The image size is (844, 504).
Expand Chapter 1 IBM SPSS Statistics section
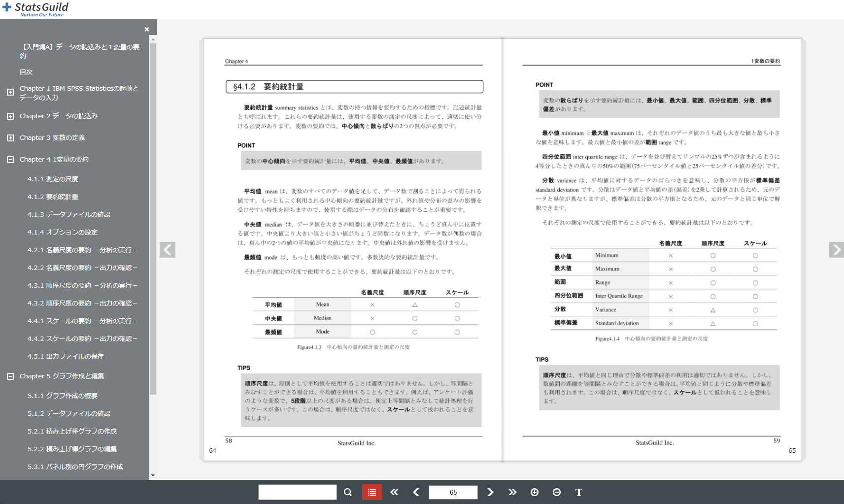point(10,92)
